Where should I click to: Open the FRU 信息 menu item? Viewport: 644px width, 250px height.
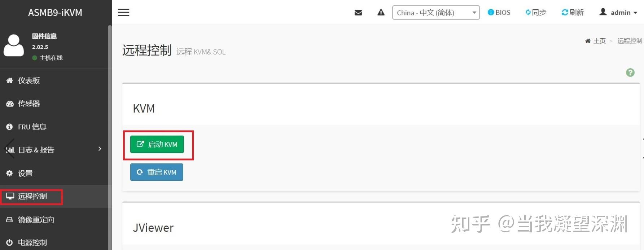click(x=32, y=127)
